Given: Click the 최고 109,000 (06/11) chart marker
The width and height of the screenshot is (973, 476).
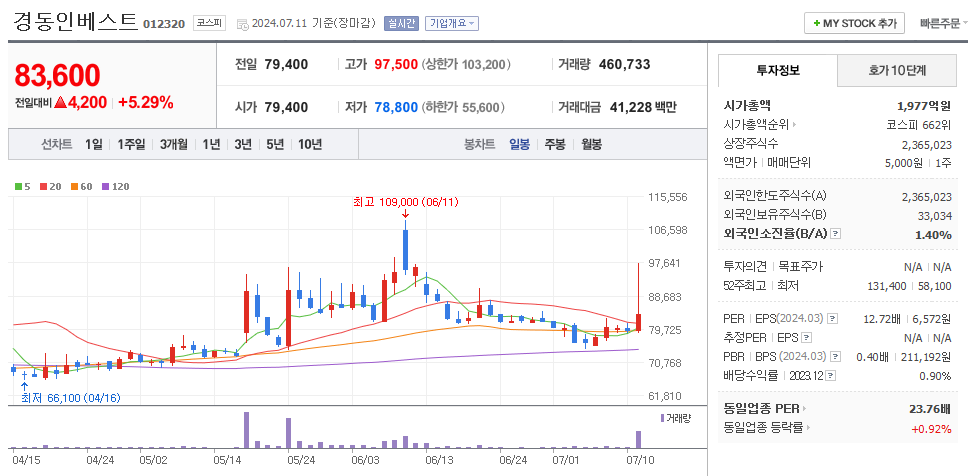Looking at the screenshot, I should coord(405,202).
